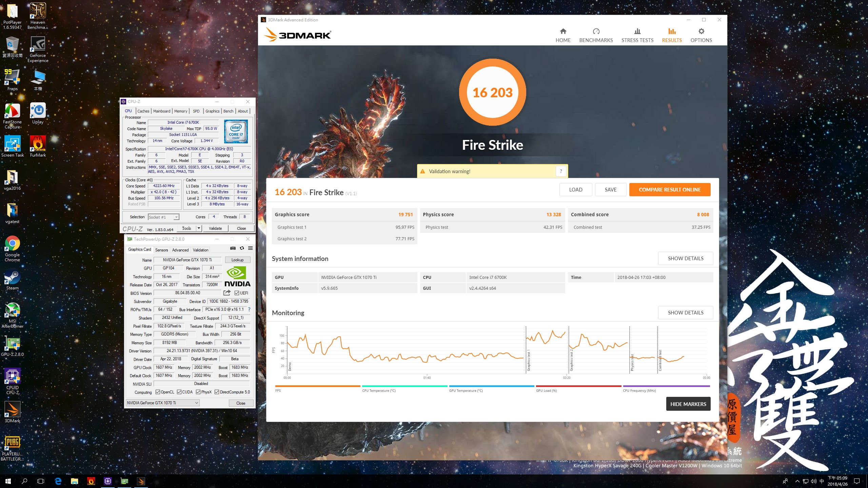Open the 3DMark HOME section
The width and height of the screenshot is (868, 488).
tap(563, 35)
